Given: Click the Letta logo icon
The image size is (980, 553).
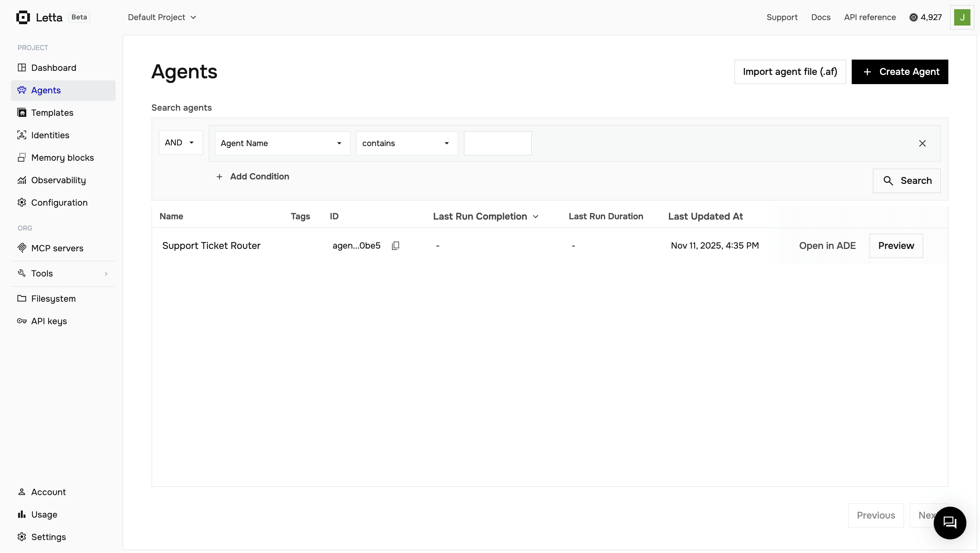Looking at the screenshot, I should click(x=23, y=17).
